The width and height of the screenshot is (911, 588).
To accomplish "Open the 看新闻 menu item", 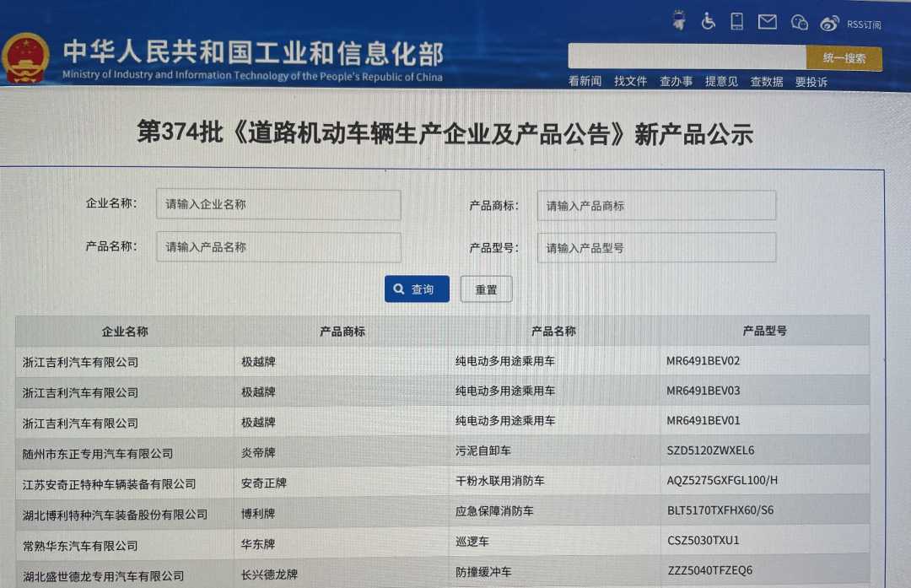I will (585, 81).
